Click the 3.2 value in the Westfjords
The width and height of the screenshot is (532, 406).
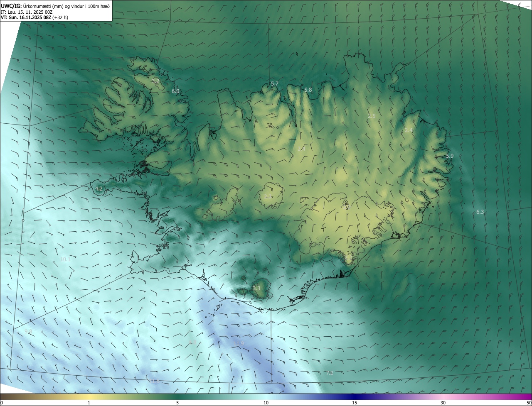pos(156,81)
